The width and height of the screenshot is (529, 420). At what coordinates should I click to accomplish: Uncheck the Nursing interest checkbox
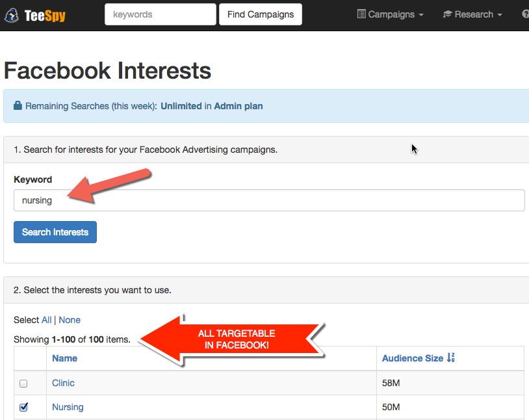coord(23,407)
